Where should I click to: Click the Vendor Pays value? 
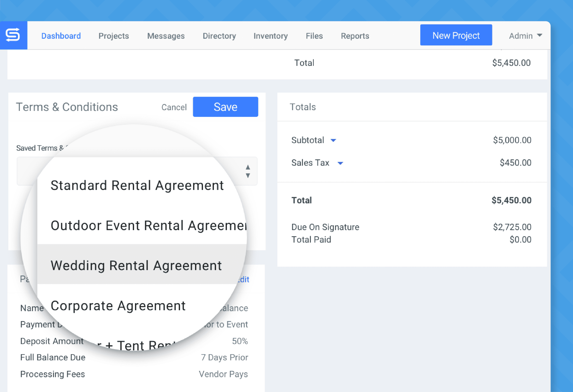[223, 374]
